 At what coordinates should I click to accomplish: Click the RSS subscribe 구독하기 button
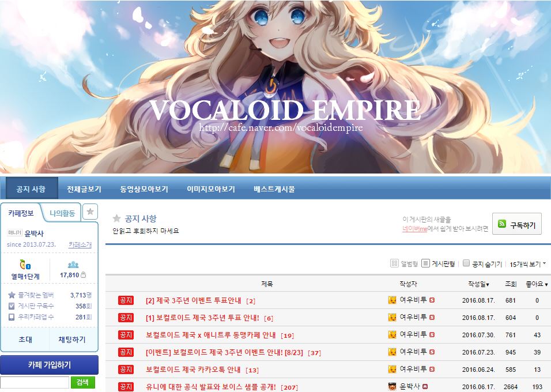[x=517, y=224]
